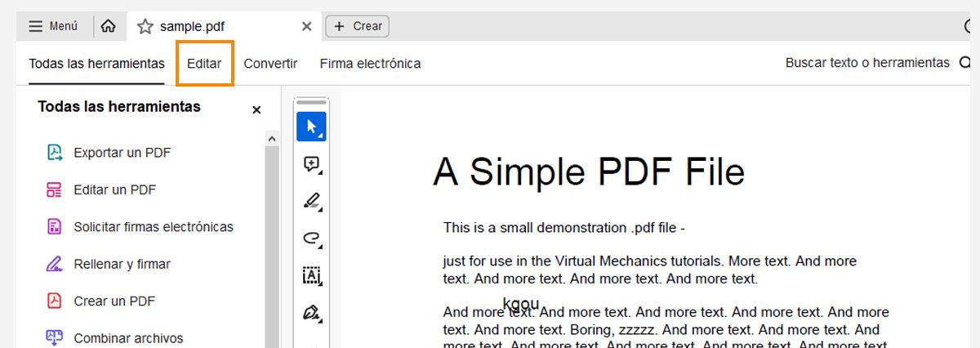
Task: Close the sample.pdf tab
Action: click(x=306, y=26)
